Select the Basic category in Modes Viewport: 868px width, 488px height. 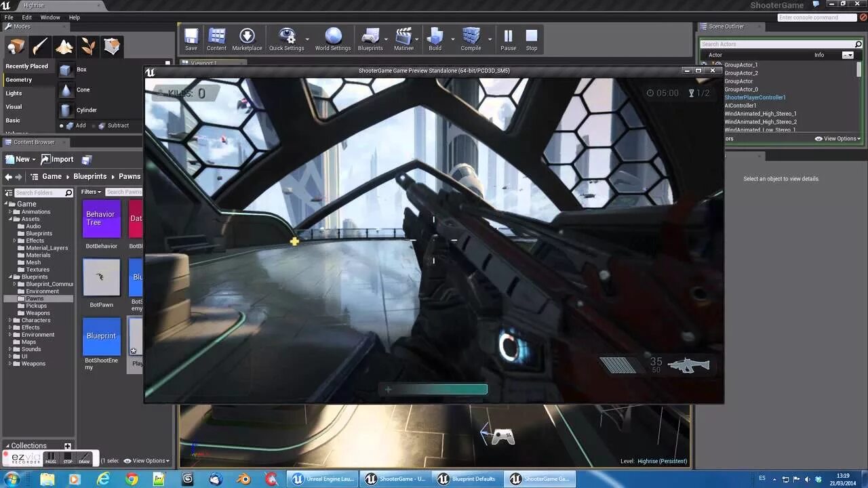click(13, 120)
